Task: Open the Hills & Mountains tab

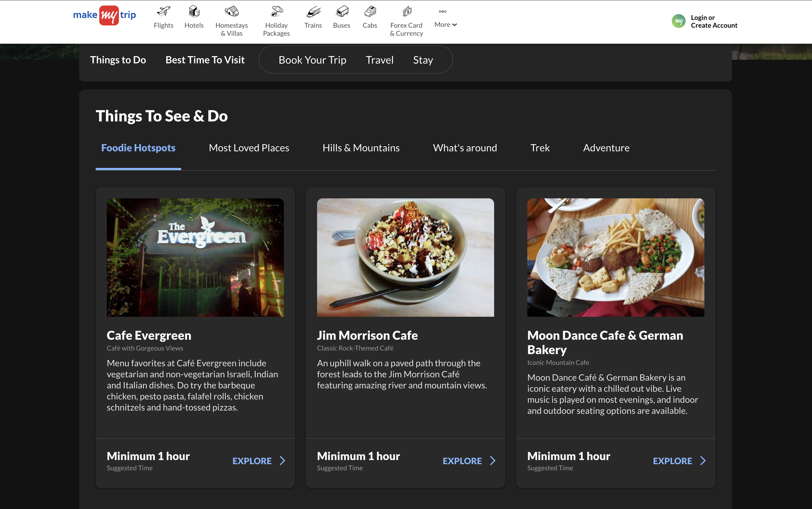Action: point(361,148)
